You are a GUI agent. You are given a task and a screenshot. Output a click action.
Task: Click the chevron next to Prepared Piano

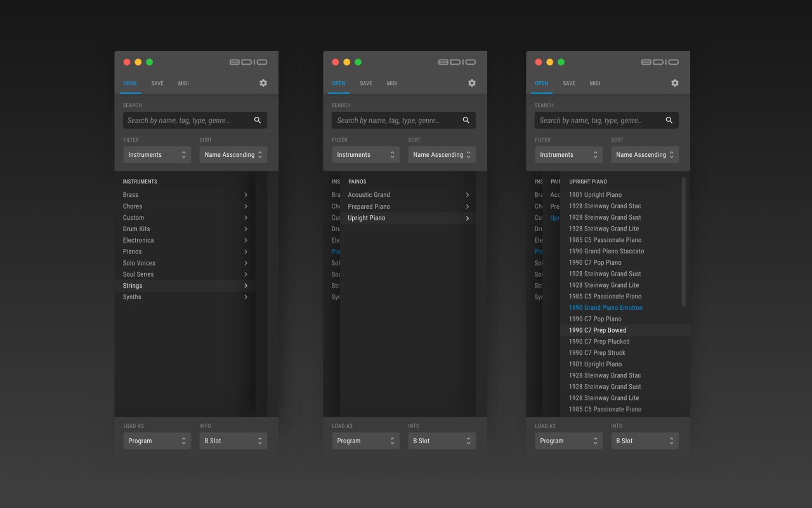click(x=467, y=207)
